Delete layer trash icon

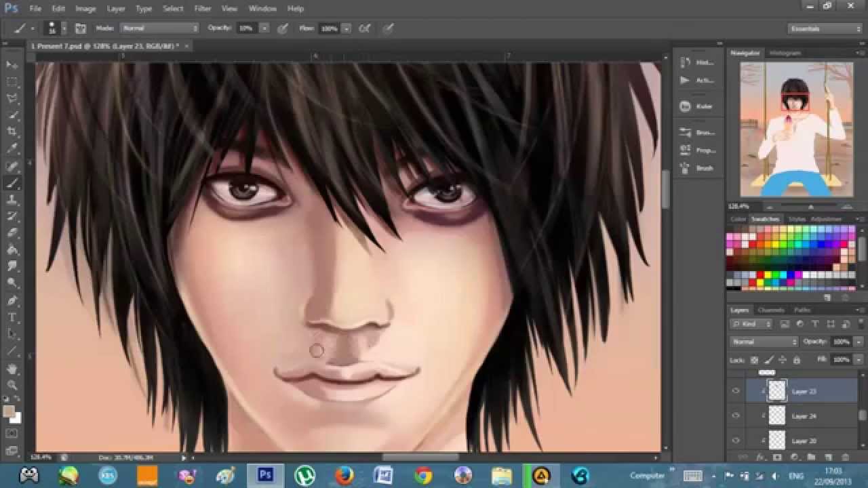846,457
